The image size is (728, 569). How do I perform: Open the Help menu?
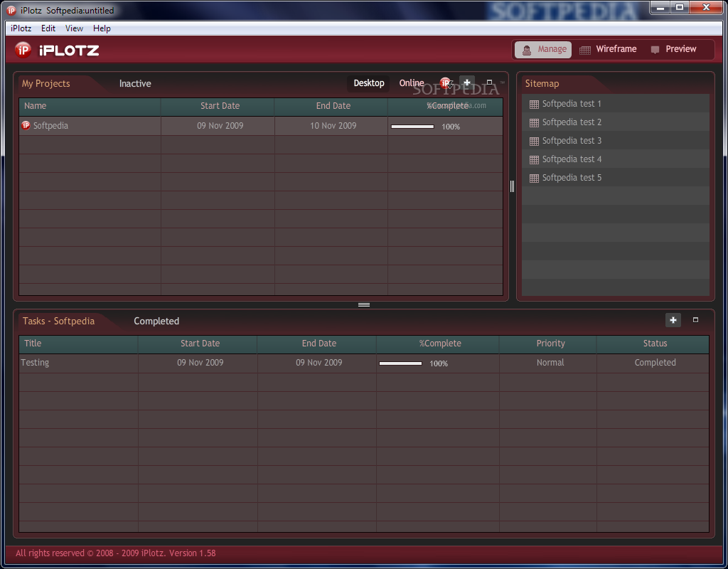(x=102, y=28)
